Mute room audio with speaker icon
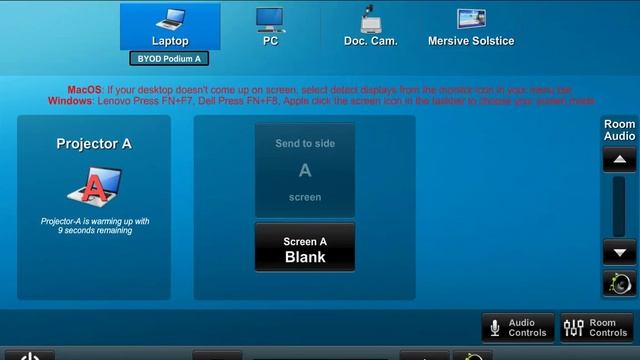Screen dimensions: 640x360 click(x=620, y=283)
